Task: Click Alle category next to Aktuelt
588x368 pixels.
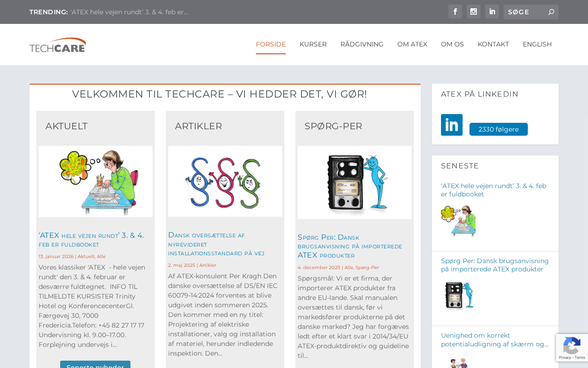Action: point(101,256)
